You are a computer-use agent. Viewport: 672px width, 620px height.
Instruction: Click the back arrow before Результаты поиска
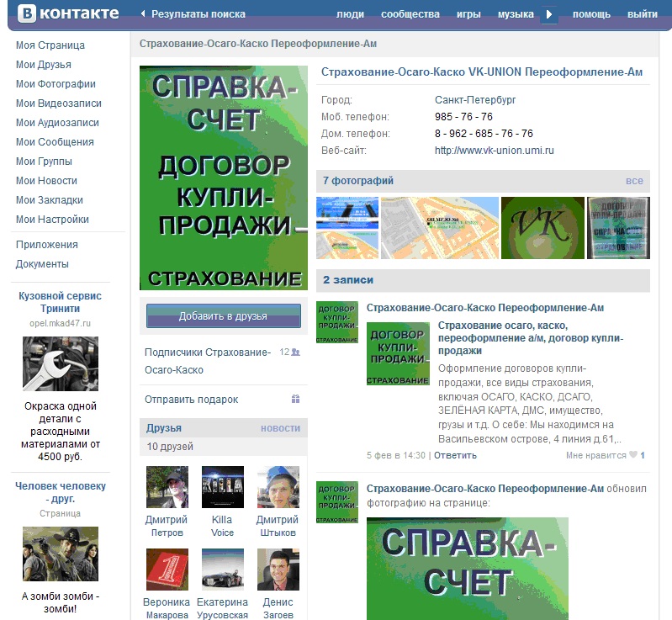[x=143, y=14]
